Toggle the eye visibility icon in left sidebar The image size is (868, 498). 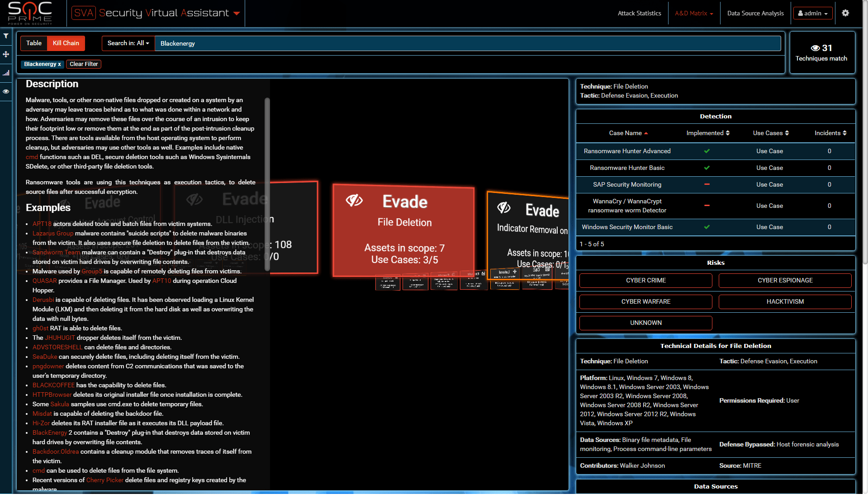coord(6,92)
